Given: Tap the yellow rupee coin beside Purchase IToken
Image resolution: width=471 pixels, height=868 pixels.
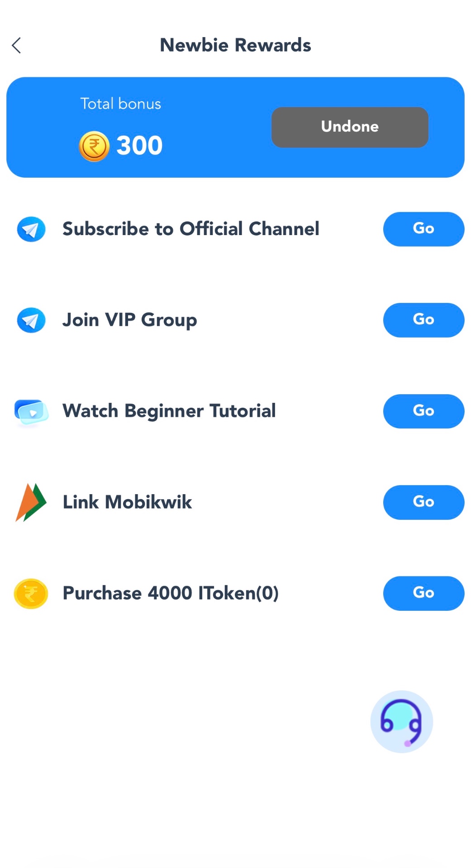Looking at the screenshot, I should [31, 594].
